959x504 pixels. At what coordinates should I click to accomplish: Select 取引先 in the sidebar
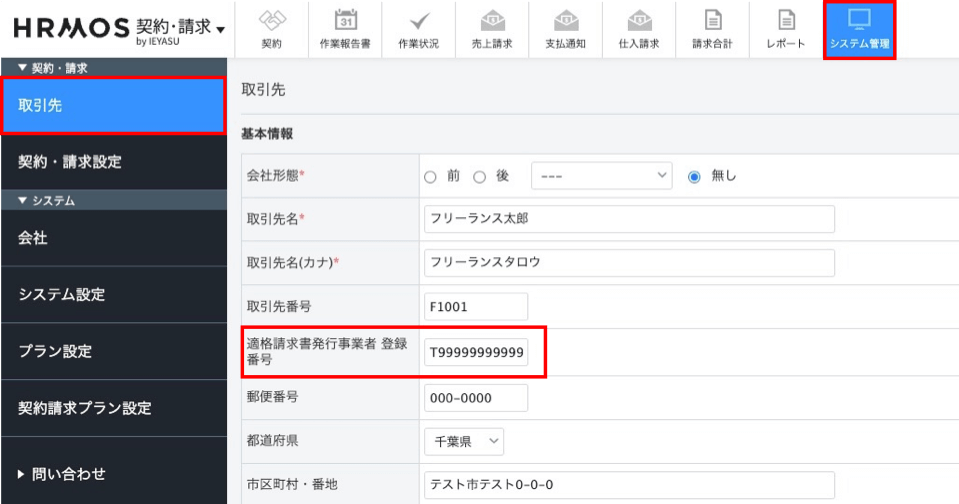coord(112,105)
